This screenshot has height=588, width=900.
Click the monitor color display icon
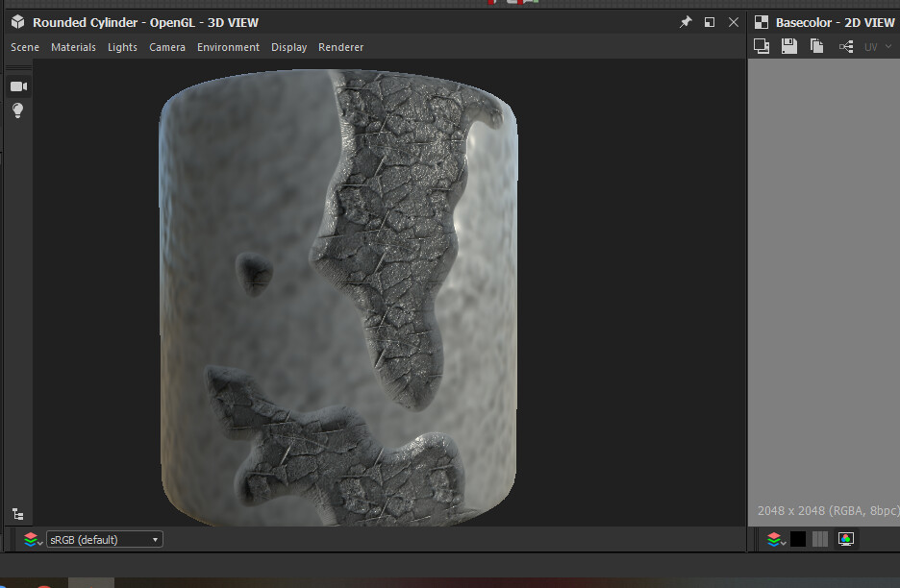pyautogui.click(x=846, y=539)
